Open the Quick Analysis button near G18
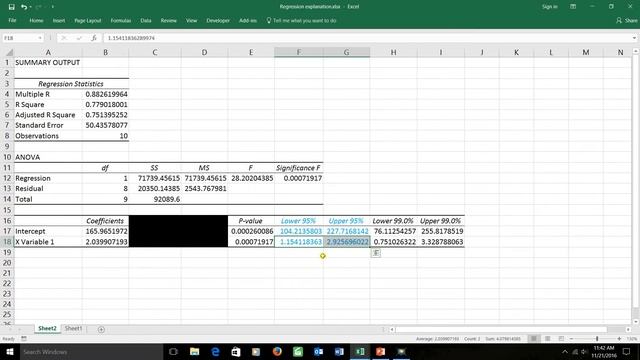640x360 pixels. (376, 253)
